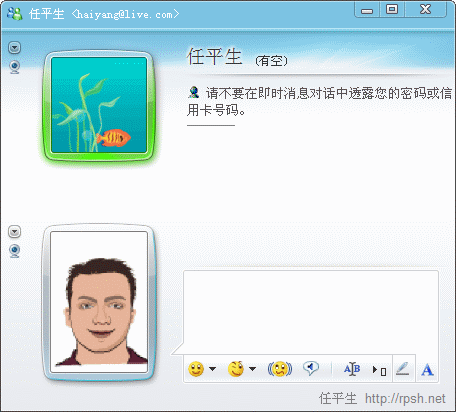Click the 有空 status text
456x412 pixels.
pyautogui.click(x=271, y=61)
